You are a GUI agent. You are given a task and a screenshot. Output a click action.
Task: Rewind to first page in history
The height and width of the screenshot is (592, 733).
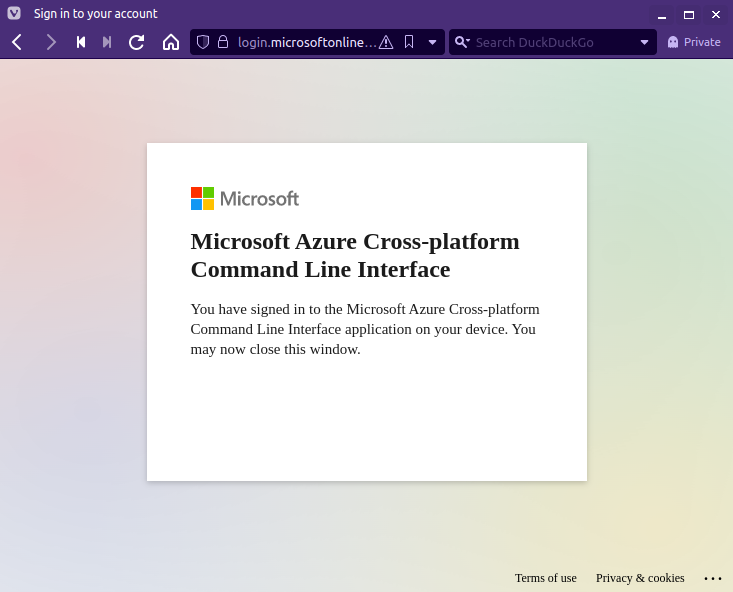pyautogui.click(x=81, y=43)
